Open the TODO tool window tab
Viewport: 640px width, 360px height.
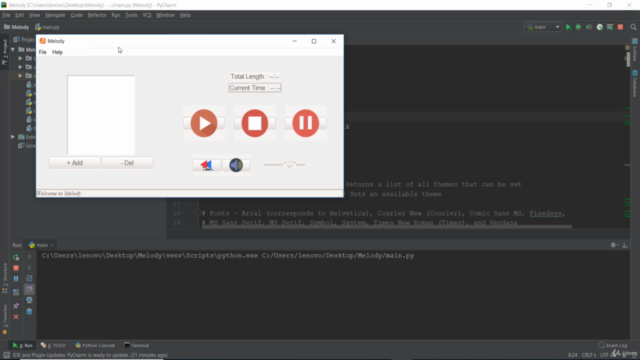53,345
